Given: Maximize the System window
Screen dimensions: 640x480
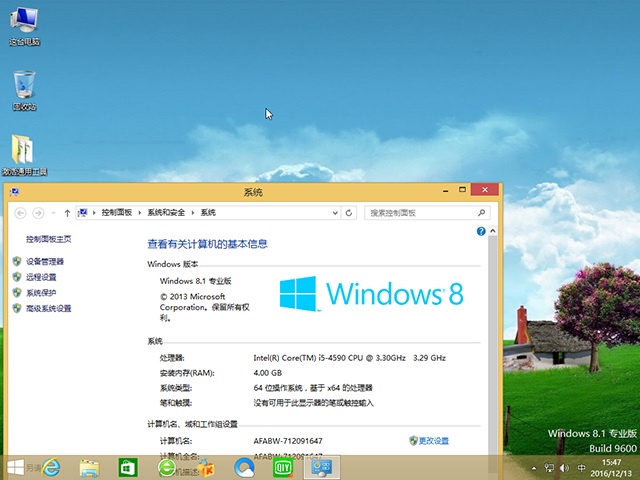Looking at the screenshot, I should coord(462,190).
